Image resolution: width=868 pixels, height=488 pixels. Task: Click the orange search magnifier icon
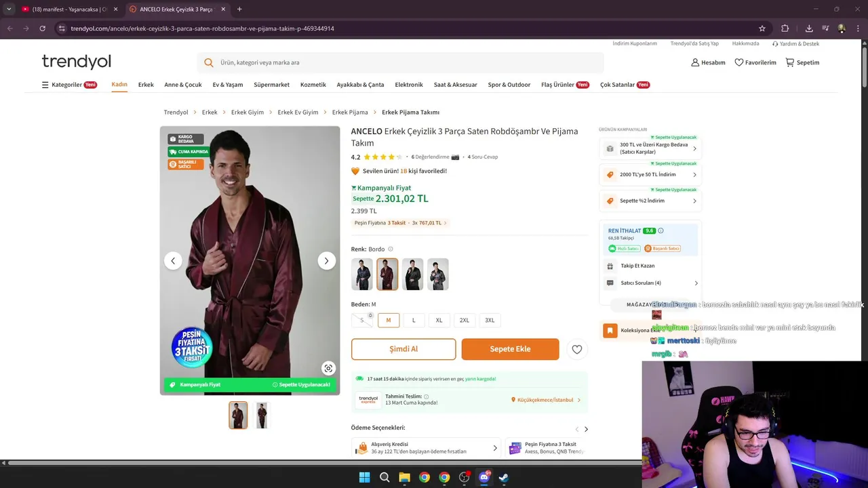[209, 62]
